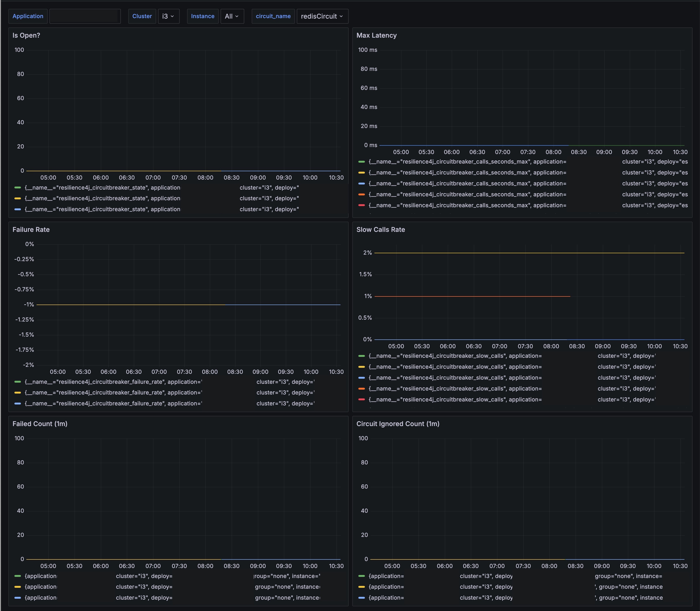Click green series color marker in Is Open? legend
700x611 pixels.
(x=18, y=187)
